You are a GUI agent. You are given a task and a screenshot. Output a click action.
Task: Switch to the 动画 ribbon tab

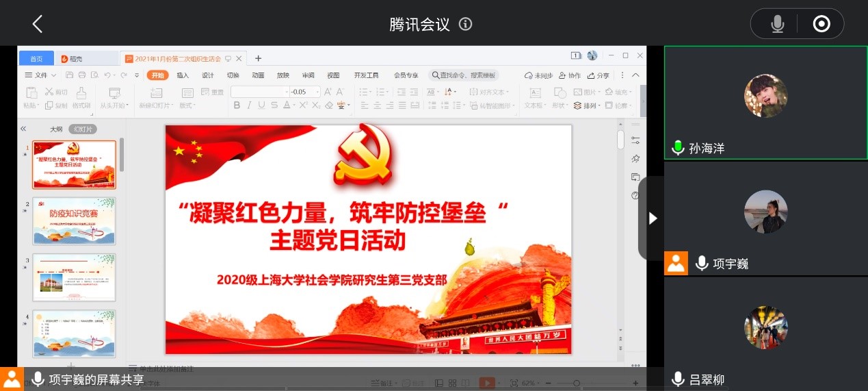(258, 75)
